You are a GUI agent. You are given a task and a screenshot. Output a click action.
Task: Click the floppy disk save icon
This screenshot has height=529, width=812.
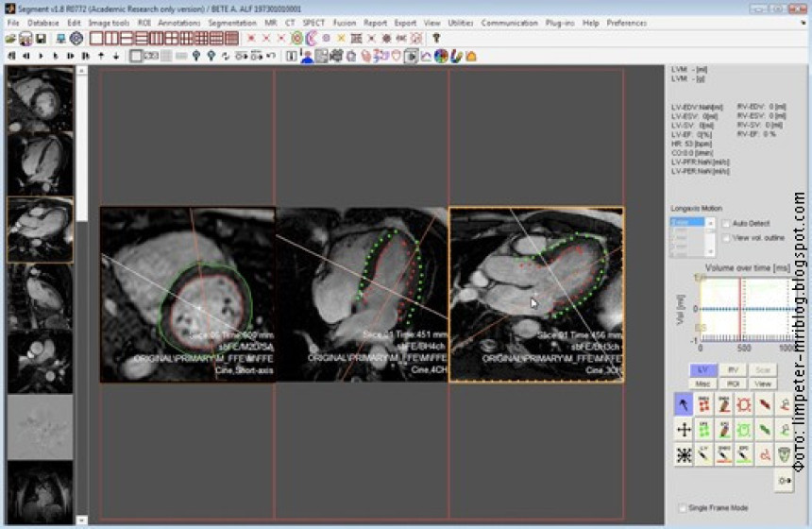pos(41,39)
